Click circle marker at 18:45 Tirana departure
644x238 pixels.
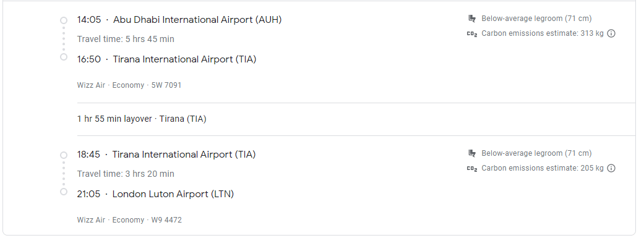pyautogui.click(x=64, y=155)
